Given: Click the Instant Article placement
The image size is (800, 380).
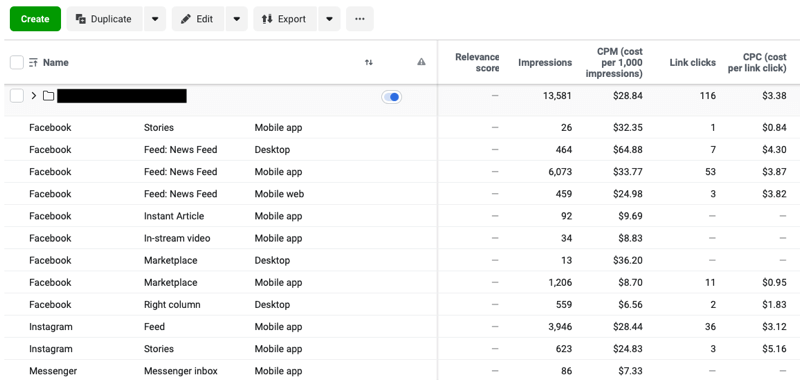Looking at the screenshot, I should pyautogui.click(x=174, y=216).
